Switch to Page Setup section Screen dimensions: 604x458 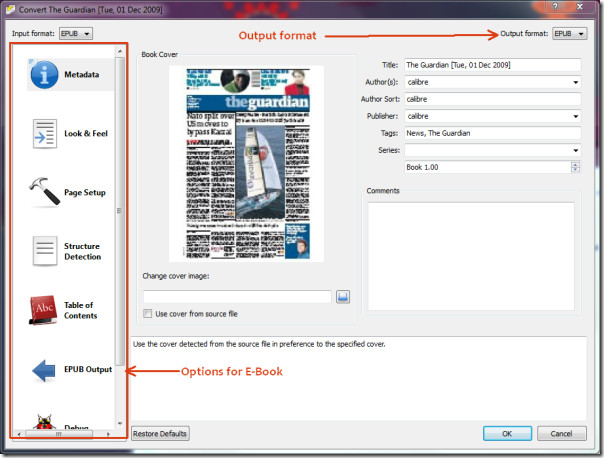click(x=85, y=192)
